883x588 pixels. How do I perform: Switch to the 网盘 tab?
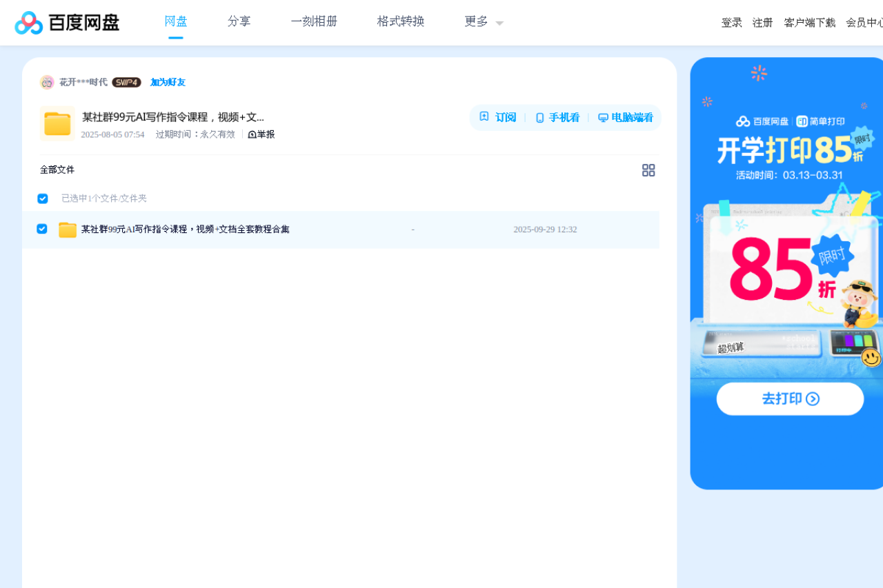pyautogui.click(x=176, y=21)
